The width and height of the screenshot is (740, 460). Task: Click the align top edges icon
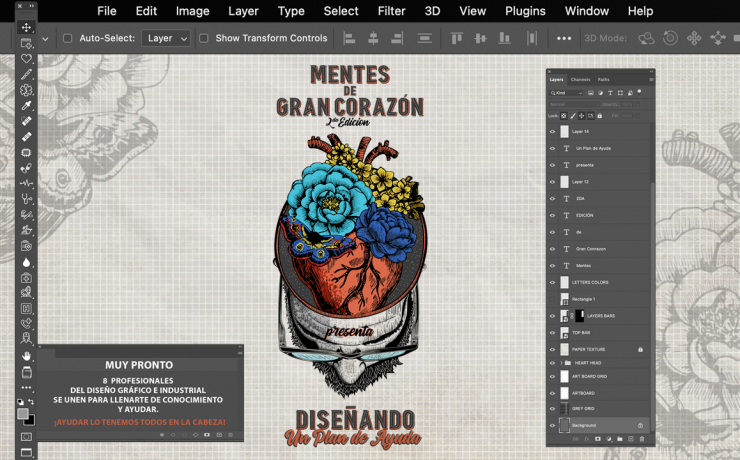pyautogui.click(x=456, y=38)
